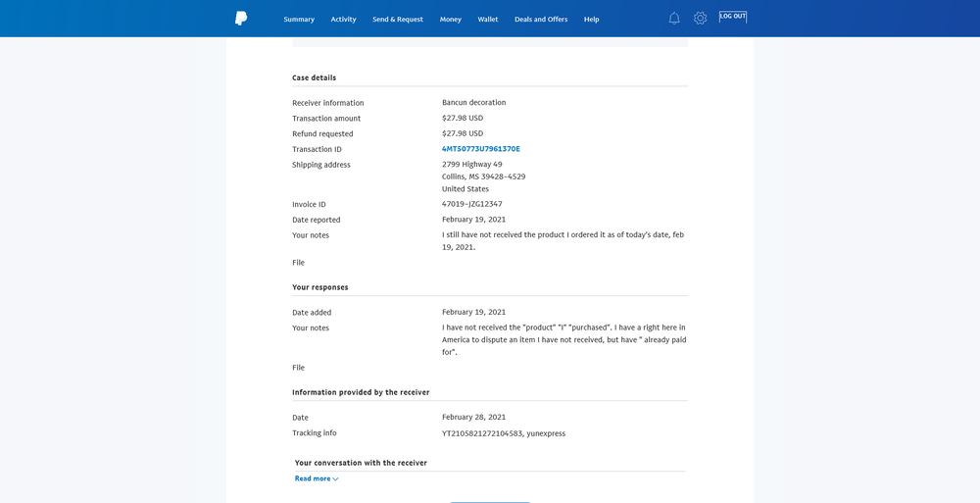Click the PayPal logo

tap(241, 19)
